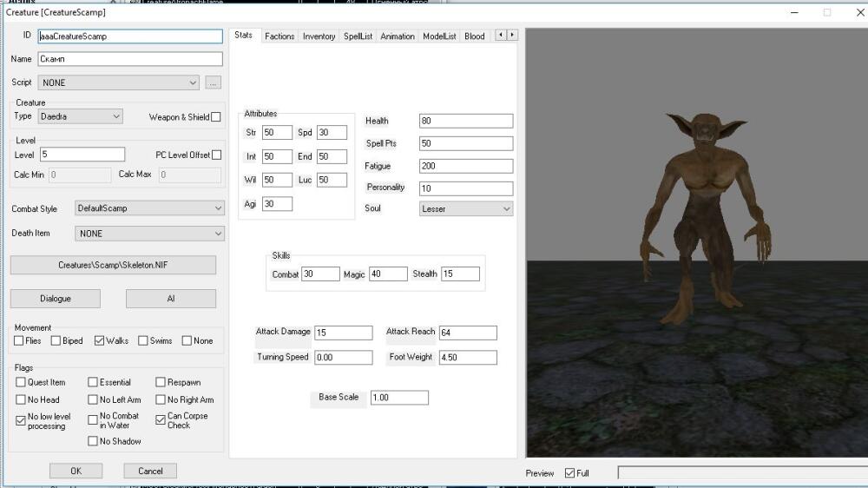Click the Combat skill field
868x488 pixels.
click(x=320, y=274)
